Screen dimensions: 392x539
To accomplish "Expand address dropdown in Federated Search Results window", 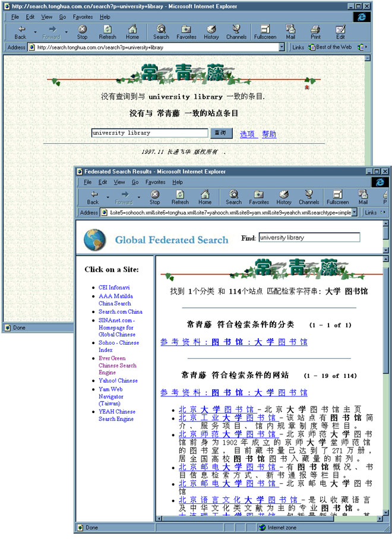I will tap(355, 212).
